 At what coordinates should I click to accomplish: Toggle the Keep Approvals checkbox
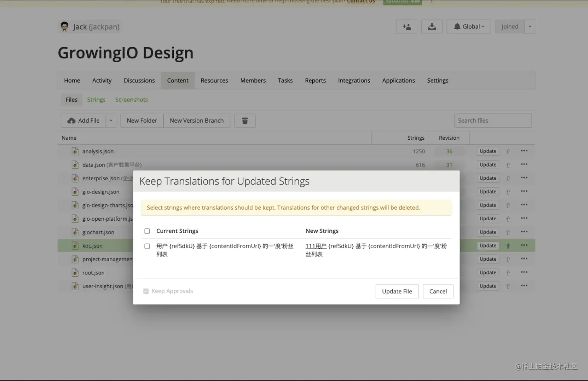(146, 291)
